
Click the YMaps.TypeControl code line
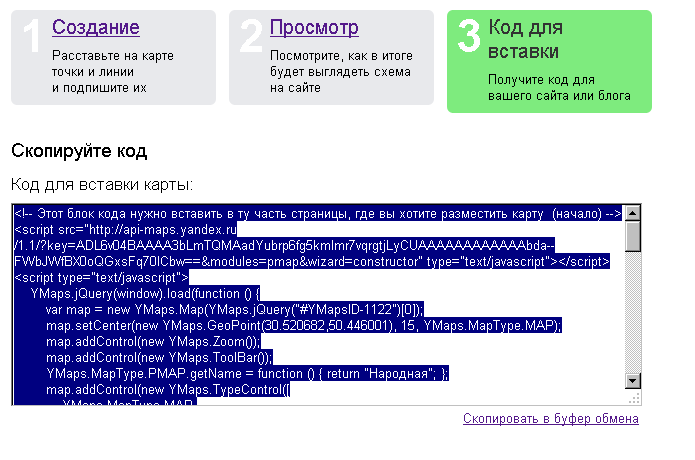point(168,390)
